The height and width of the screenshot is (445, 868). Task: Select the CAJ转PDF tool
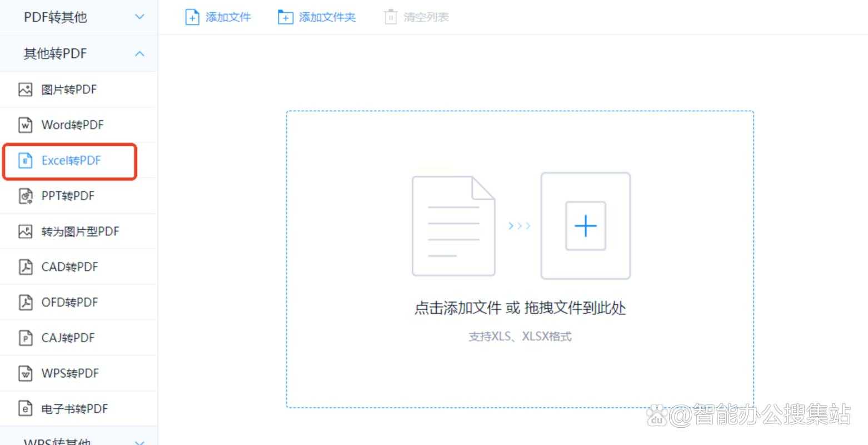point(67,338)
